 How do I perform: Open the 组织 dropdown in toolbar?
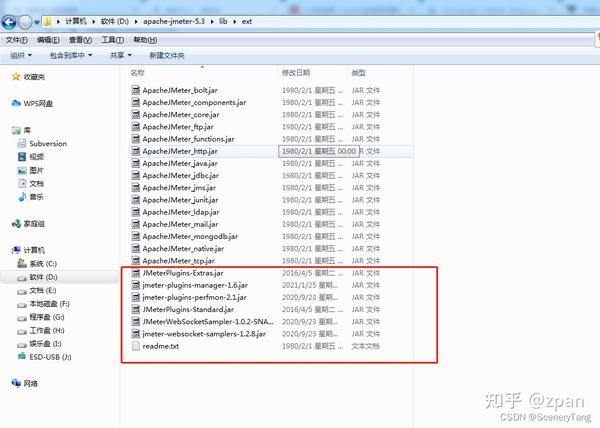(21, 55)
